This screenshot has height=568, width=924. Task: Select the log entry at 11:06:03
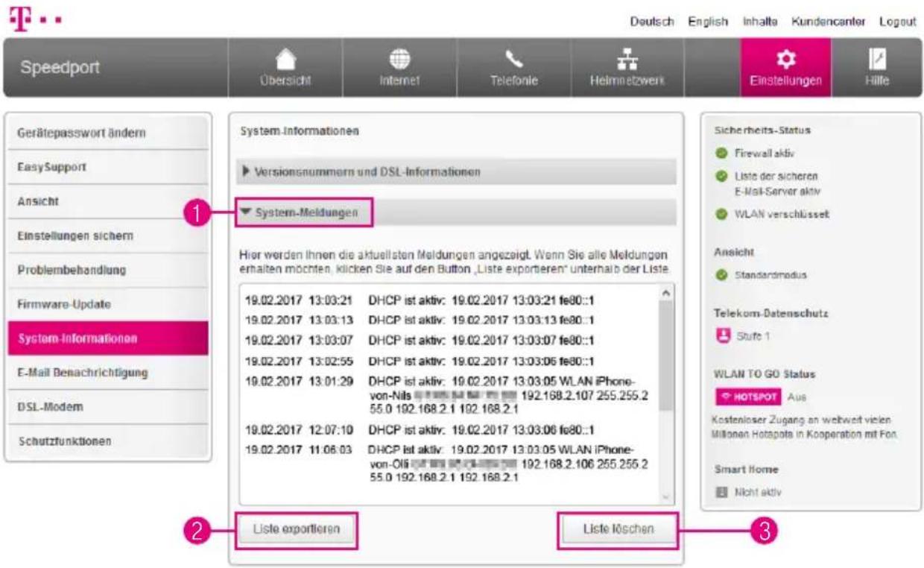[447, 464]
